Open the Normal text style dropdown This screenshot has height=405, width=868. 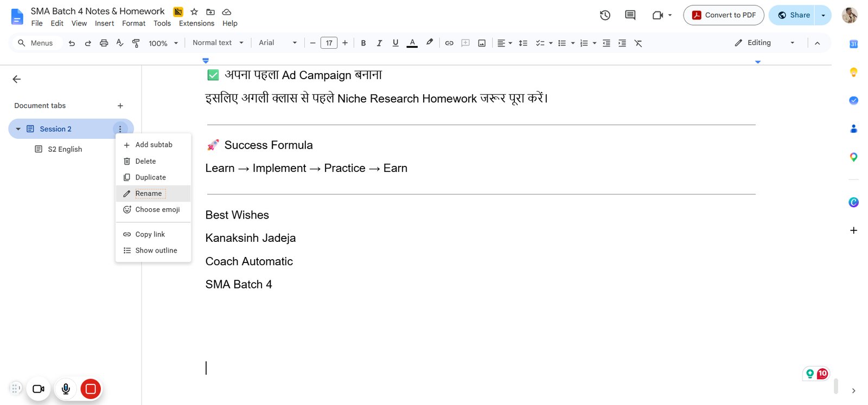tap(218, 43)
